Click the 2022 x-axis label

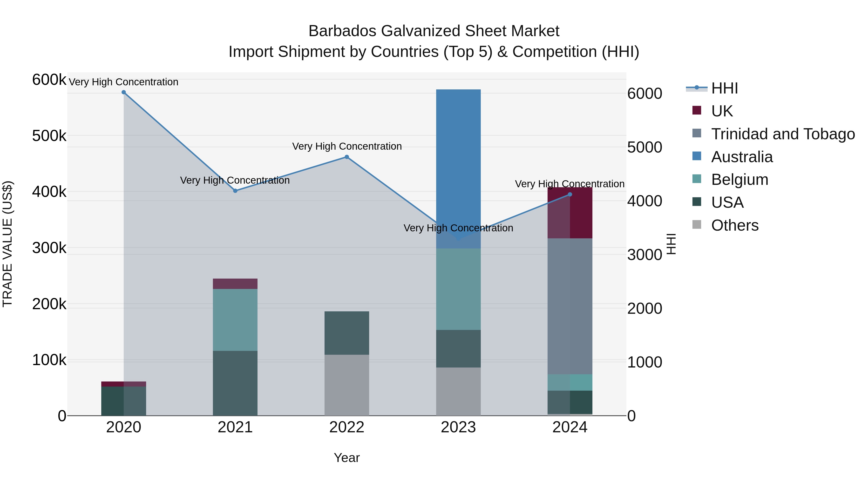(x=347, y=427)
